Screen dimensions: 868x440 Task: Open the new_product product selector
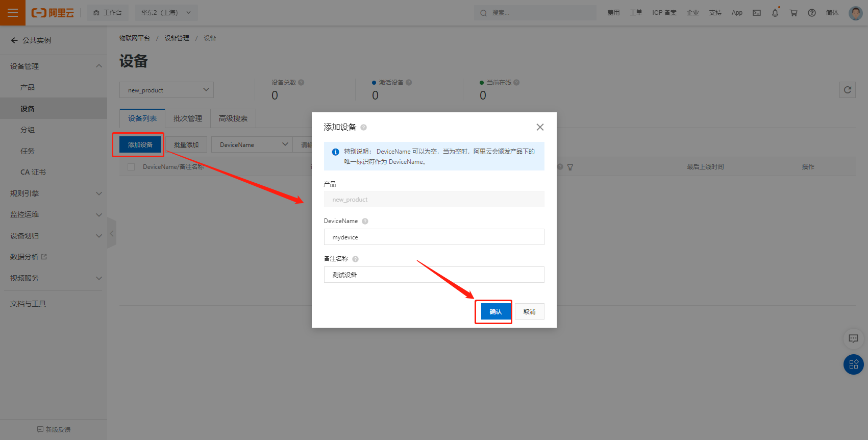pos(166,90)
